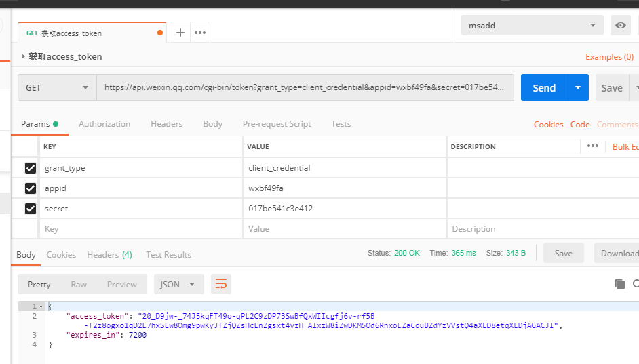The height and width of the screenshot is (364, 639).
Task: Click the empty Value input field
Action: pyautogui.click(x=345, y=229)
